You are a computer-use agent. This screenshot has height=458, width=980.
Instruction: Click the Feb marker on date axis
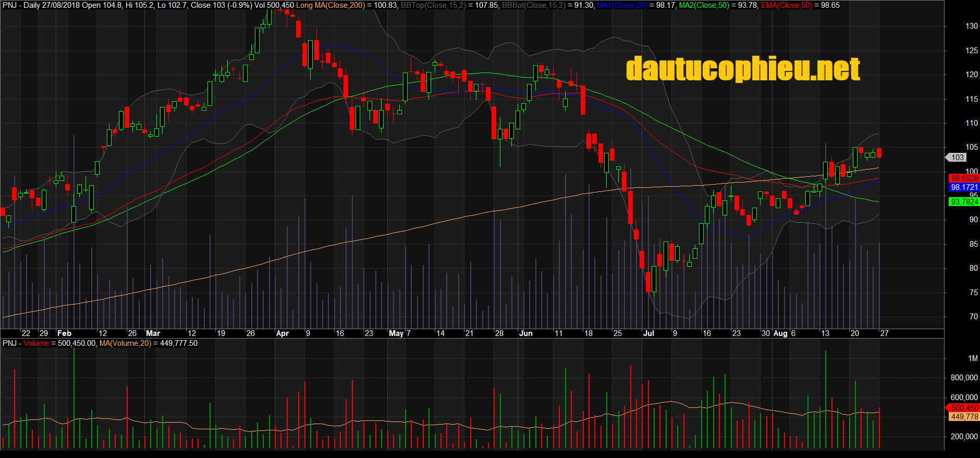click(64, 333)
